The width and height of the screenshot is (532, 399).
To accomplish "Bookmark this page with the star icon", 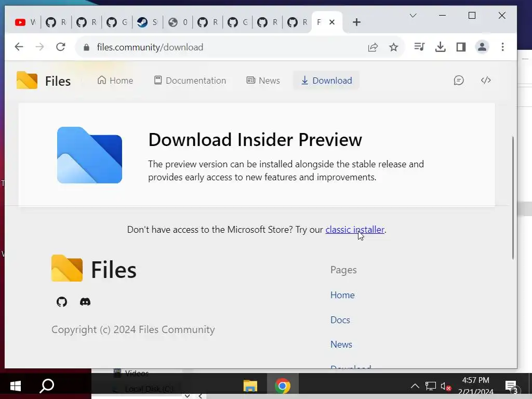I will pyautogui.click(x=394, y=47).
